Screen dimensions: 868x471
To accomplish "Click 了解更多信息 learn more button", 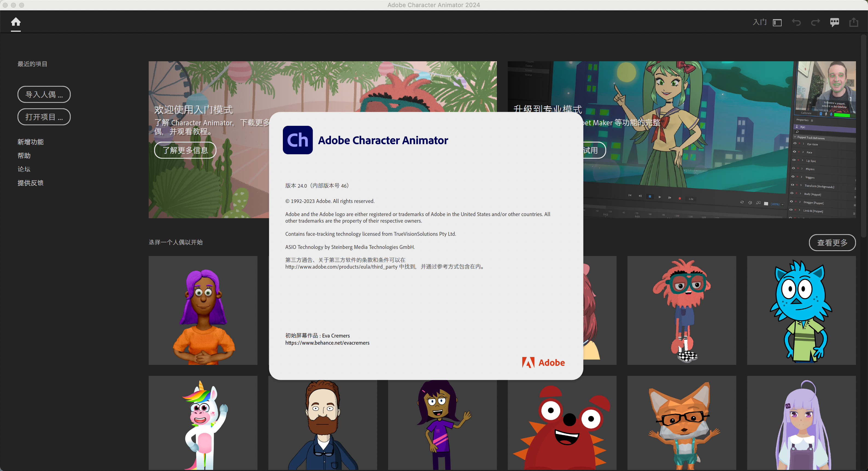I will click(185, 150).
